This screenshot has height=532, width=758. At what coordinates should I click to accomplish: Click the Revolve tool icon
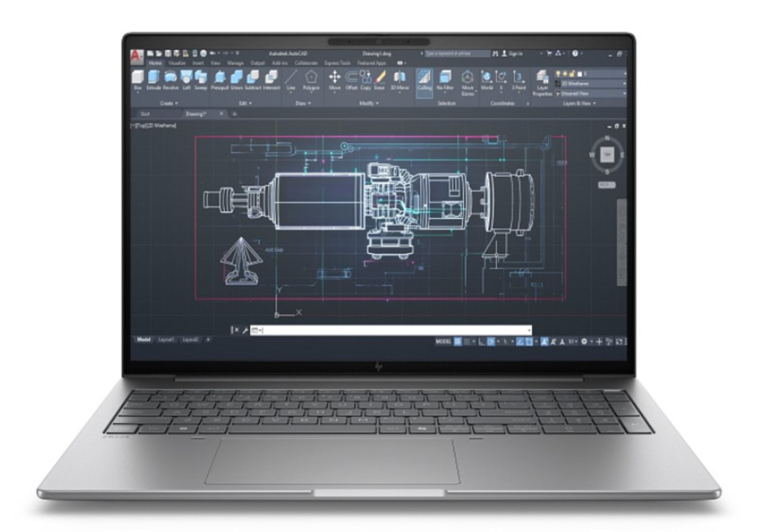[x=171, y=79]
